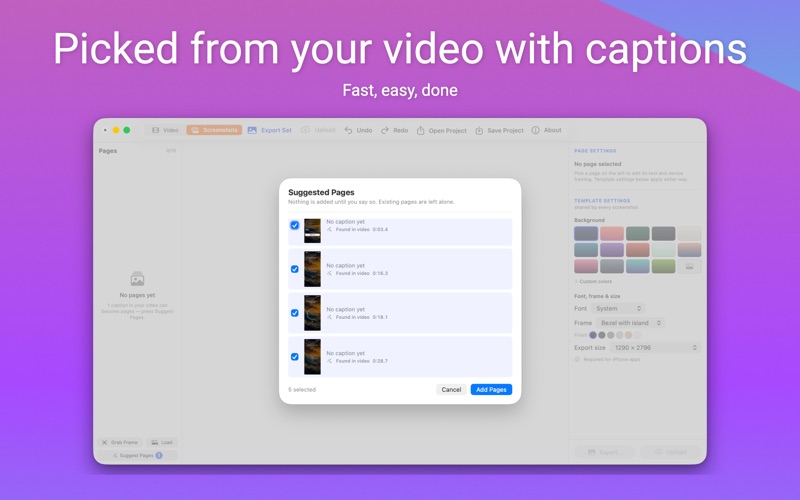Click the 'Required for iPhone apps' info icon
Viewport: 800px width, 500px height.
(x=578, y=359)
